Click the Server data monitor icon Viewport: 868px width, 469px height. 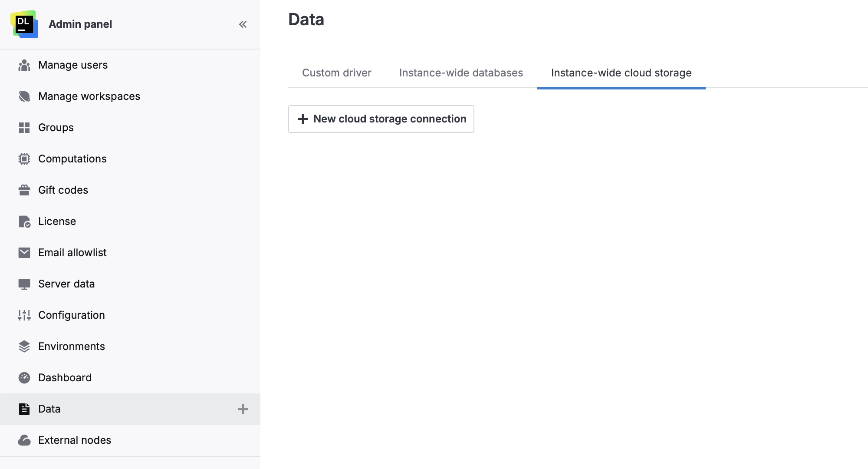(x=24, y=284)
